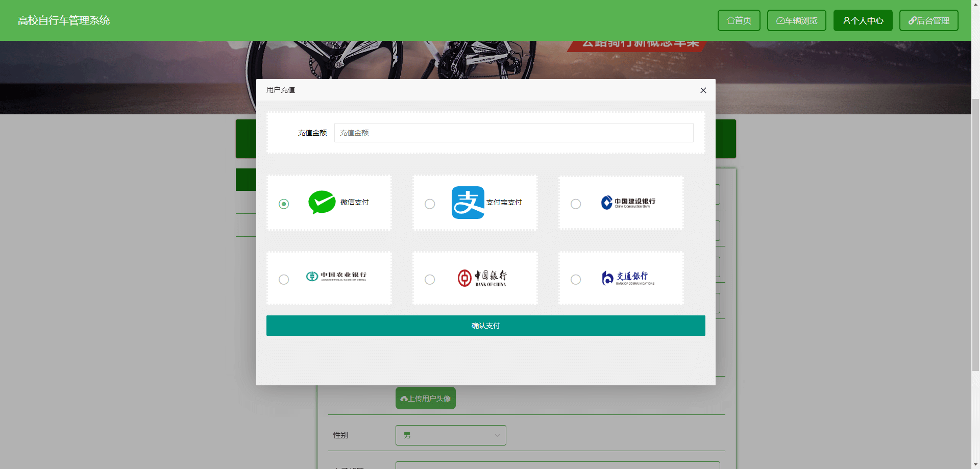Choose Agricultural Bank of China radio button

click(284, 279)
